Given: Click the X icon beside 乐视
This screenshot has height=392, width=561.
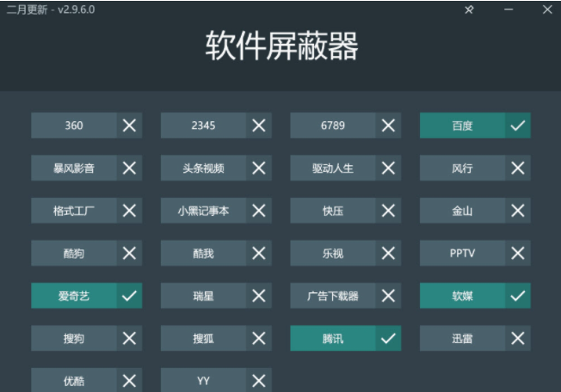Looking at the screenshot, I should click(x=388, y=253).
